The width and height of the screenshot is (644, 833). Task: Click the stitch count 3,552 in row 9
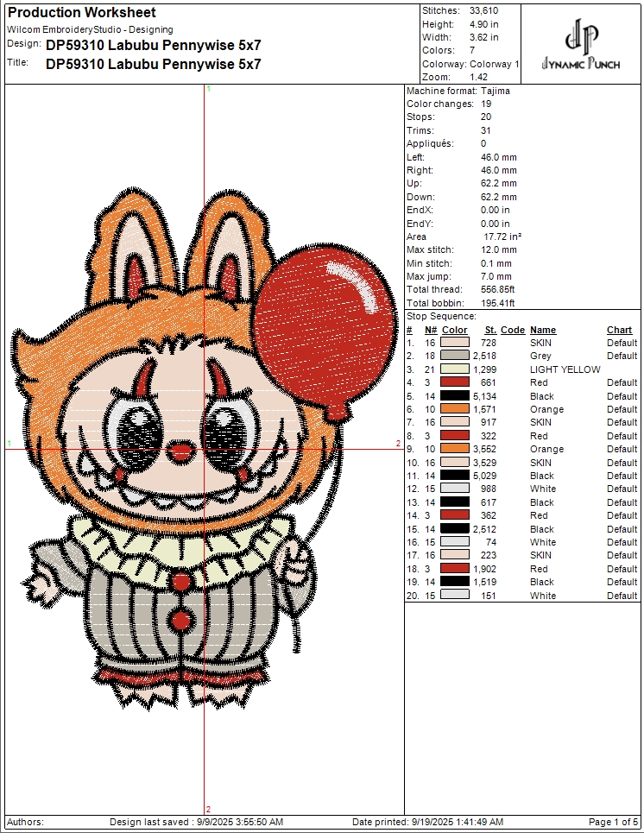(x=484, y=449)
